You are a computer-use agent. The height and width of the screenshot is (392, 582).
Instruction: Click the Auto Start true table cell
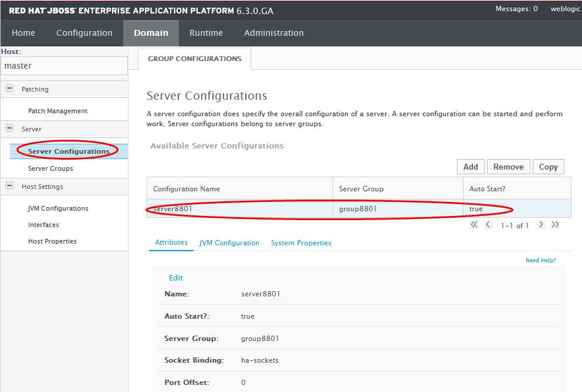(x=517, y=209)
